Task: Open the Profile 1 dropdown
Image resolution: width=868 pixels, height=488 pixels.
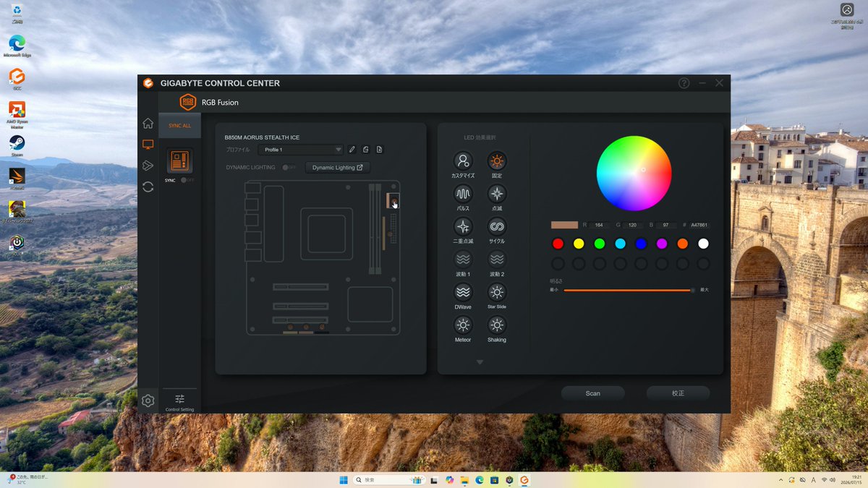Action: 300,150
